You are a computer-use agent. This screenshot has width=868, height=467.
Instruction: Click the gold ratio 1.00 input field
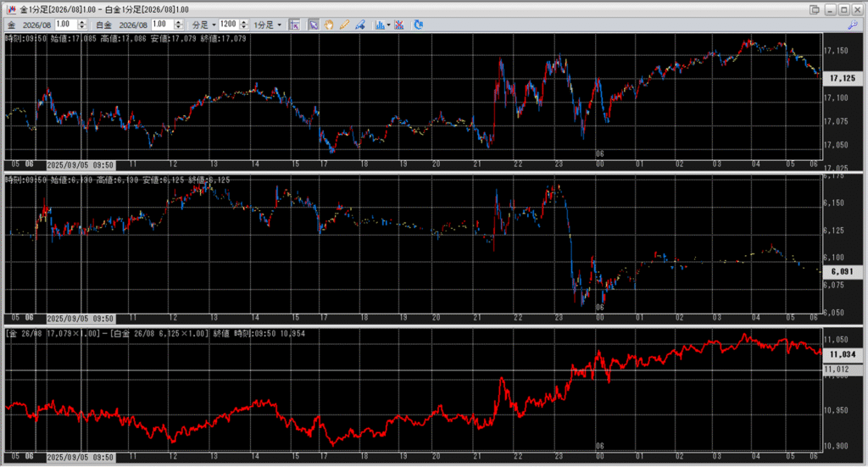[x=64, y=25]
